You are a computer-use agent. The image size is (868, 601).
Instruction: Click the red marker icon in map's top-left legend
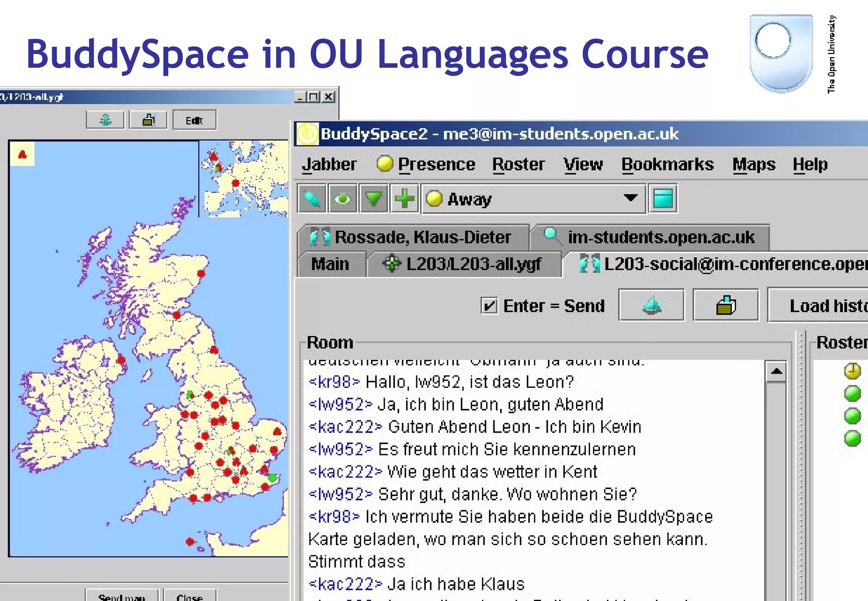coord(22,154)
